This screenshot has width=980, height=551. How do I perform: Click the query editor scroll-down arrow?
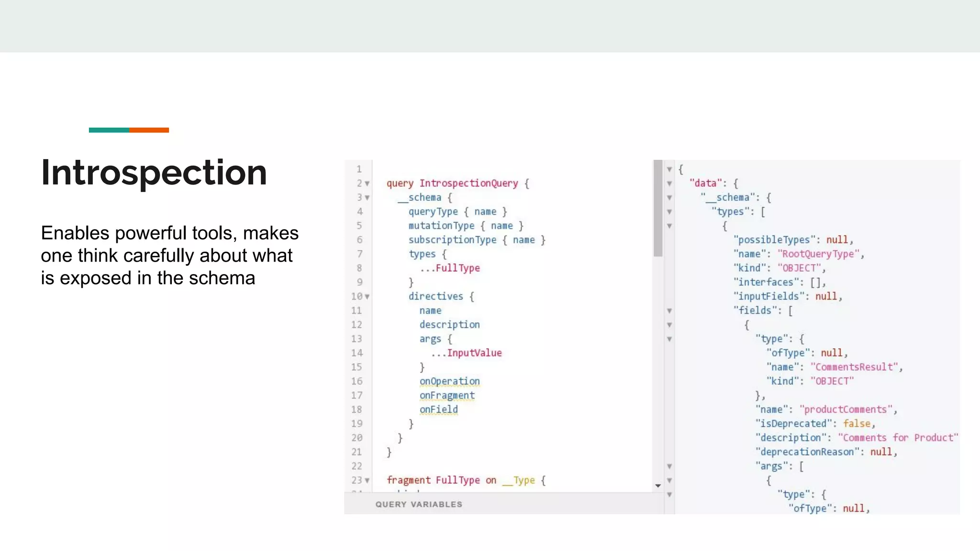click(658, 486)
